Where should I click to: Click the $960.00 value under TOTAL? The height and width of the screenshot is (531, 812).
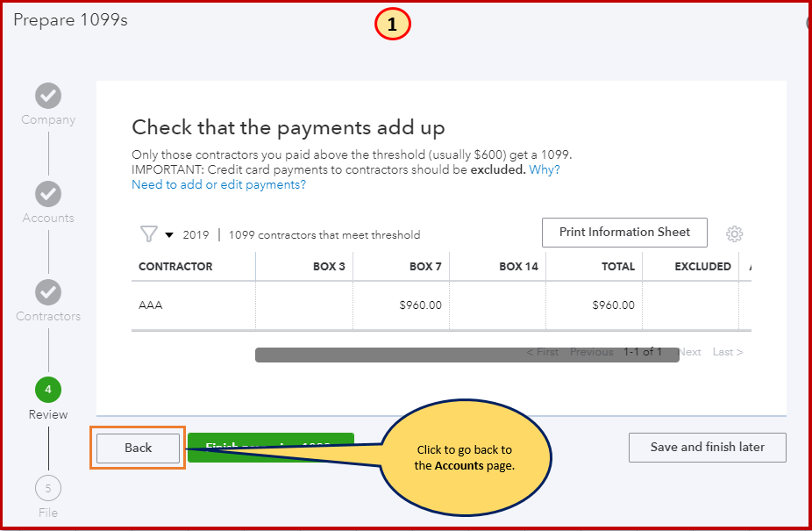[613, 305]
